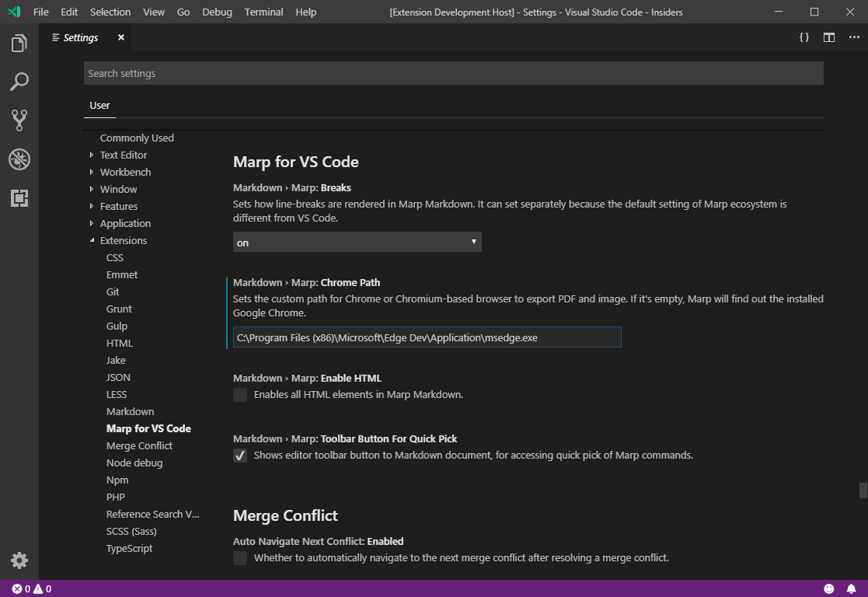The height and width of the screenshot is (597, 868).
Task: Collapse the Extensions settings section
Action: (124, 240)
